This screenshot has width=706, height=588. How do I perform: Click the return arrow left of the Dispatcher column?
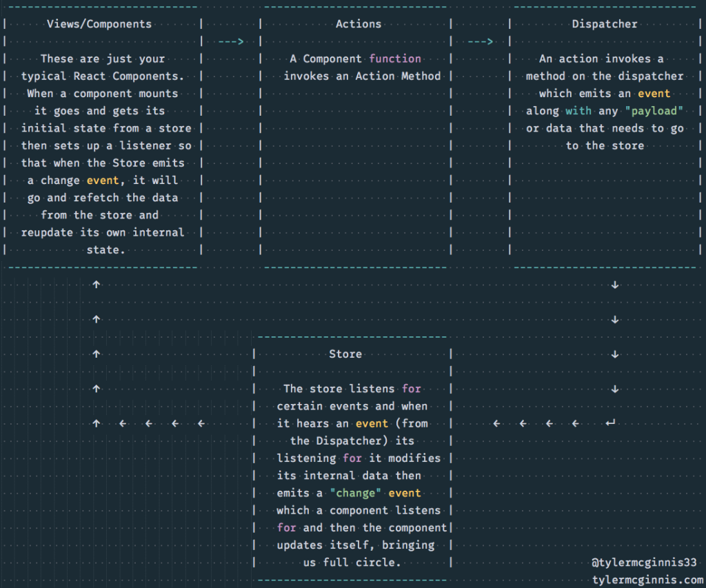click(609, 423)
